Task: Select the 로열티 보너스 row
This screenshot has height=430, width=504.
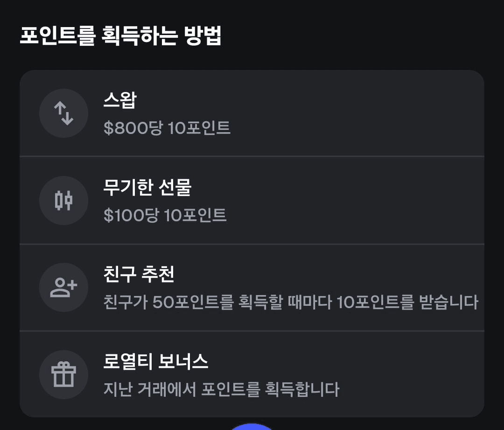Action: [252, 374]
